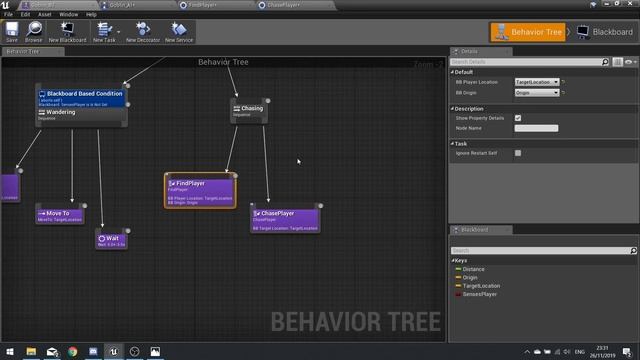
Task: Add a New Decorator
Action: (x=143, y=32)
